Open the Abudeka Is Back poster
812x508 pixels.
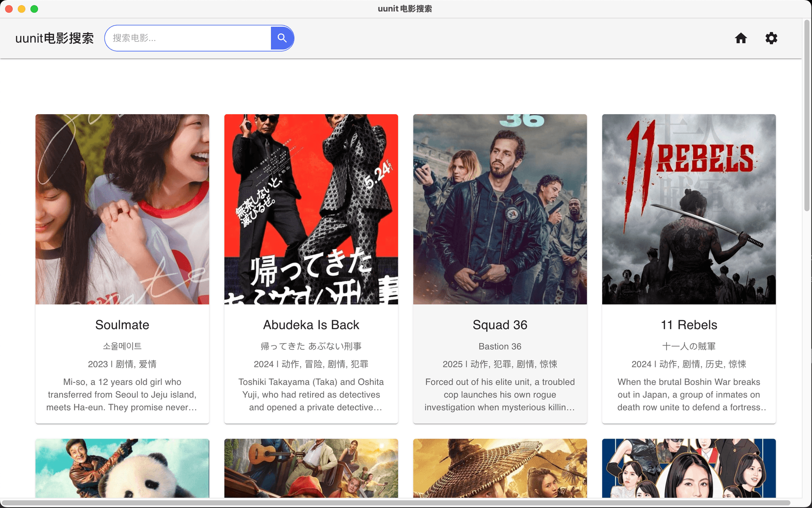[x=311, y=209]
